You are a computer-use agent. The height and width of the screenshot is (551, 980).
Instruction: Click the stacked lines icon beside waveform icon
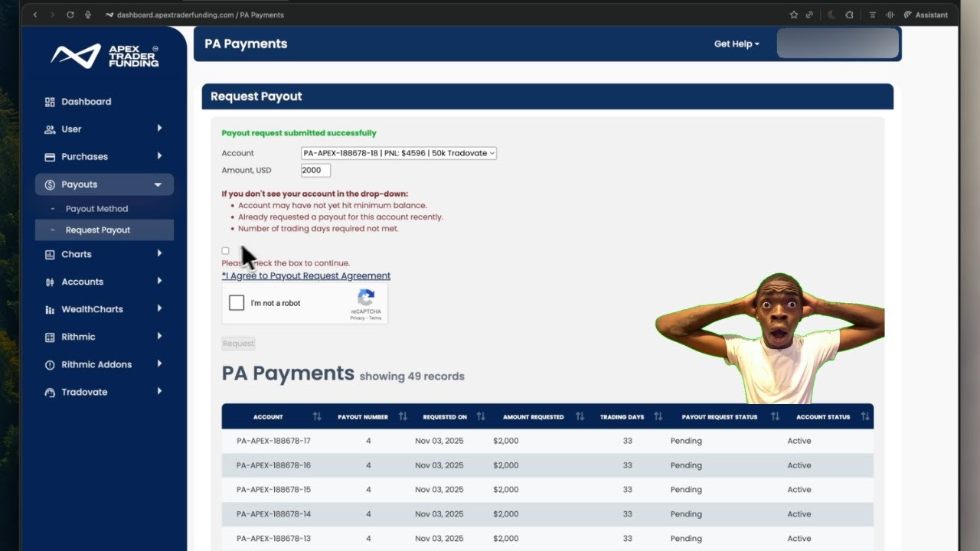pyautogui.click(x=872, y=15)
